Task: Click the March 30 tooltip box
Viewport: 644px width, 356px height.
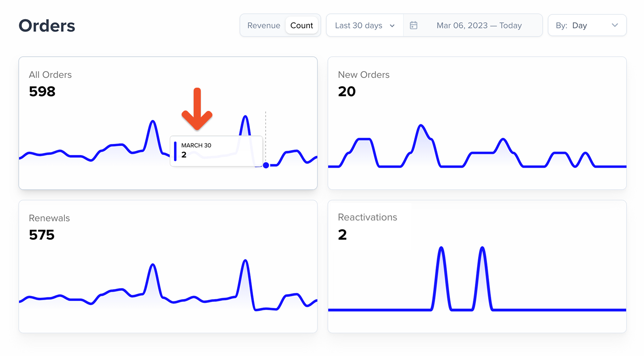Action: [x=216, y=151]
